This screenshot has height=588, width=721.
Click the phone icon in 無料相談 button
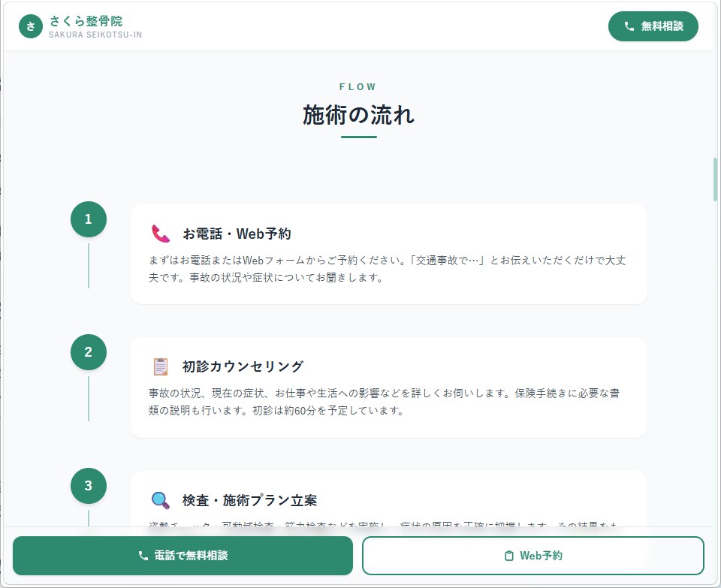[629, 26]
